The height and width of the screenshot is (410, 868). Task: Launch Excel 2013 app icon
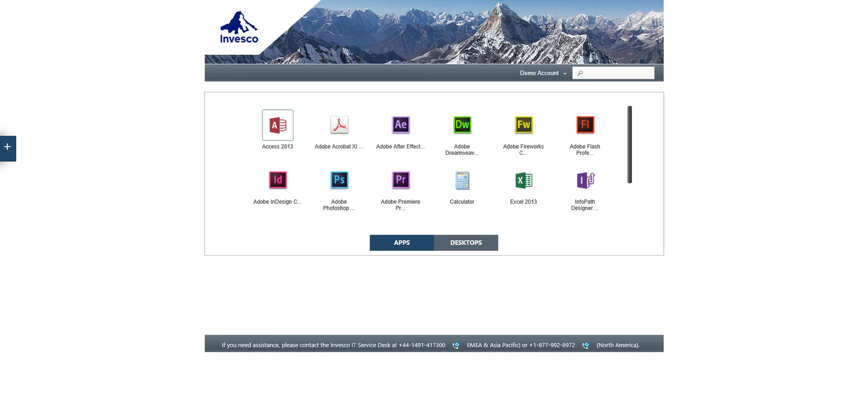(524, 180)
